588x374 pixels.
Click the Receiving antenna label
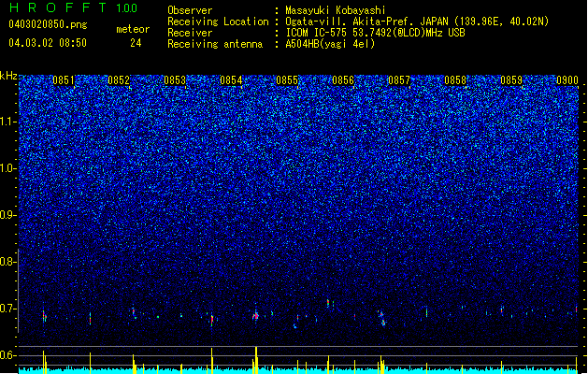point(215,44)
